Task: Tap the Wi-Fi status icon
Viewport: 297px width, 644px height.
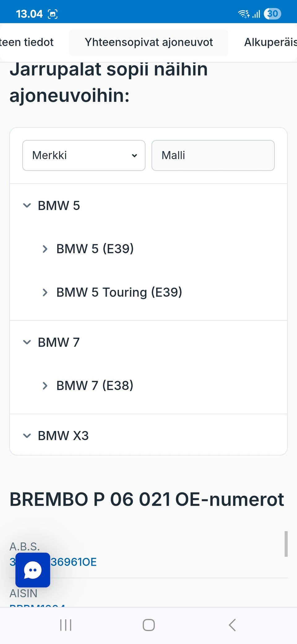Action: pos(243,14)
